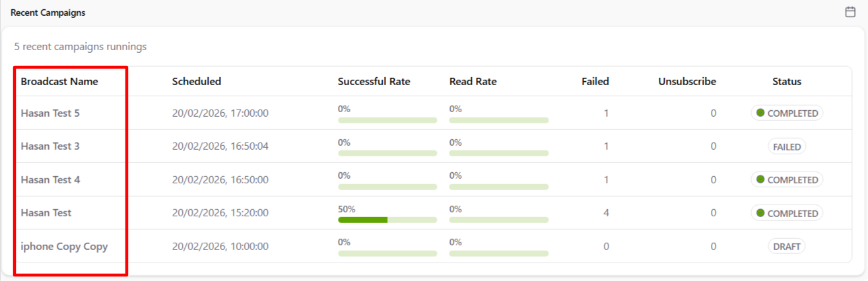
Task: Open the Hasan Test 3 campaign
Action: pyautogui.click(x=50, y=146)
